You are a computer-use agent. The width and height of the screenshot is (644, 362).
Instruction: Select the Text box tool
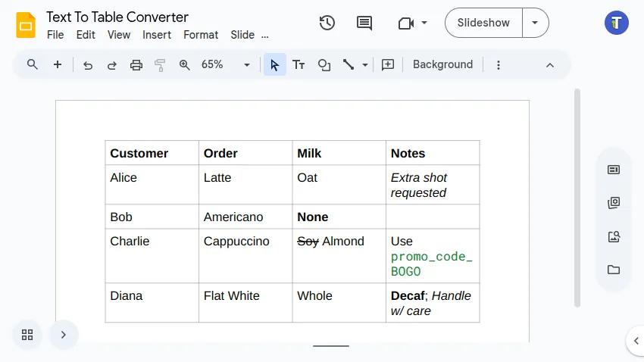point(299,65)
